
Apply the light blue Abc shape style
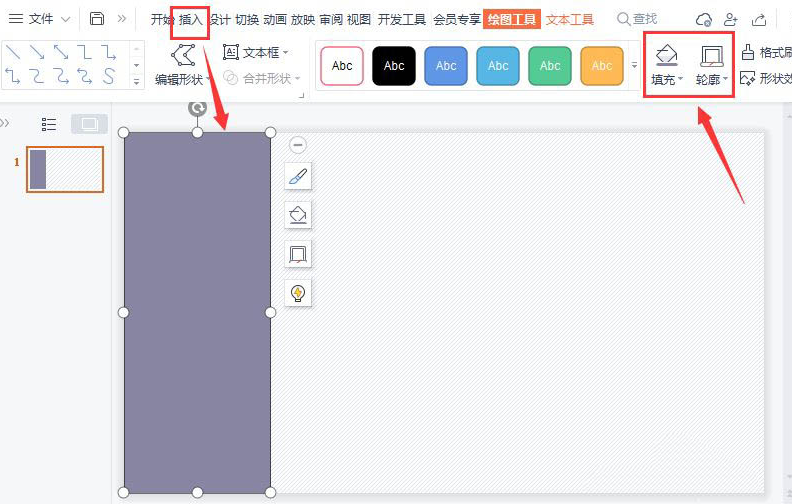498,66
